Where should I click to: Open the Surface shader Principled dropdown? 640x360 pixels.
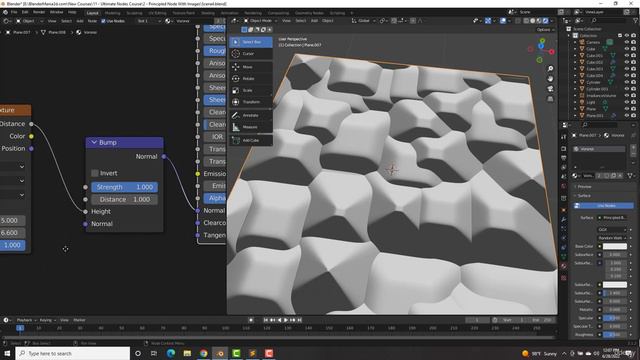pos(612,218)
